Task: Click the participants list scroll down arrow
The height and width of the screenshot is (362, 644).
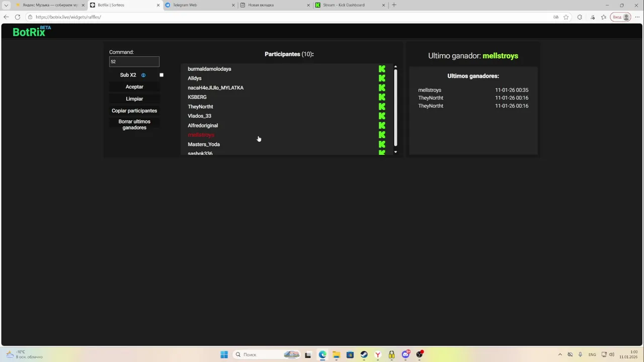Action: pyautogui.click(x=395, y=152)
